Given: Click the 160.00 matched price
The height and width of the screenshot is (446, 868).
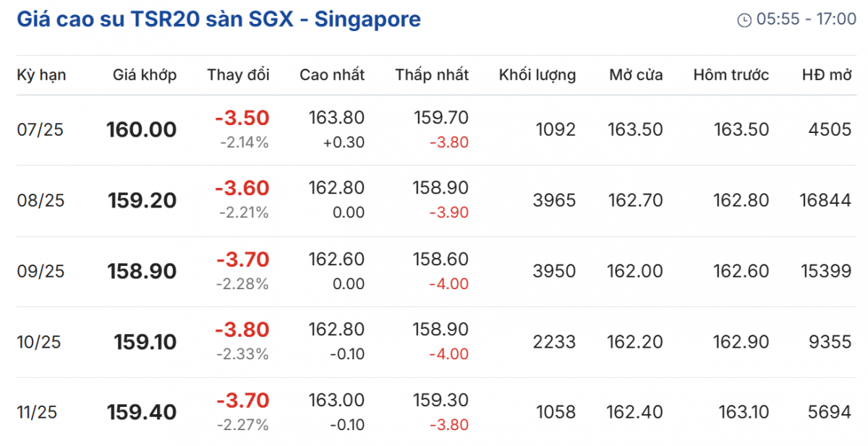Looking at the screenshot, I should point(141,130).
